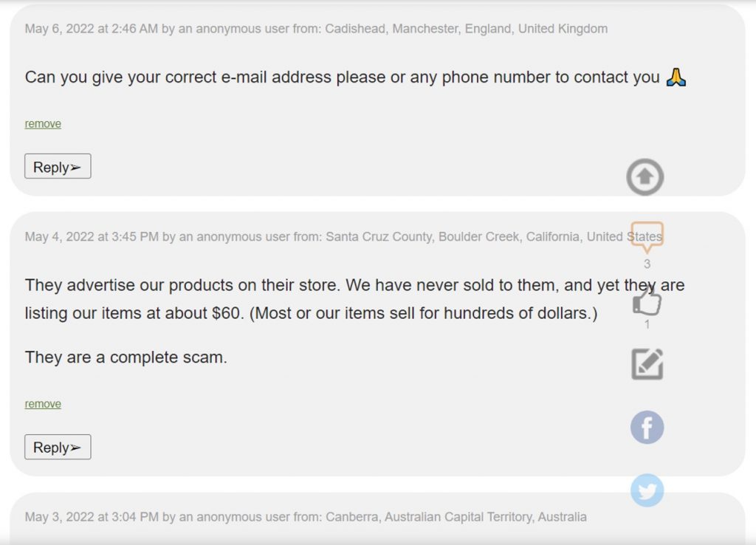This screenshot has height=545, width=756.
Task: Click the scroll-to-top arrow icon
Action: [645, 177]
